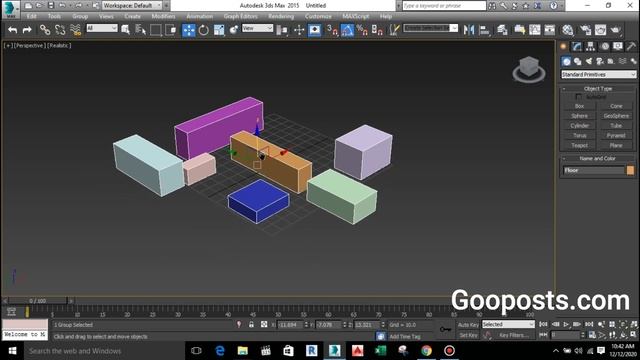Viewport: 640px width, 360px height.
Task: Collapse the Object Type rollout
Action: pyautogui.click(x=598, y=88)
